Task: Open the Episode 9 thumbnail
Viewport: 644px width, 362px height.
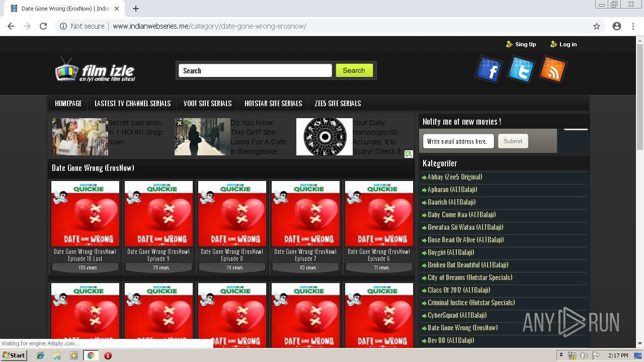Action: 158,214
